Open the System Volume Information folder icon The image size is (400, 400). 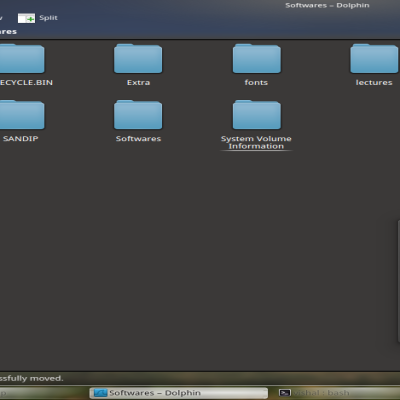257,115
